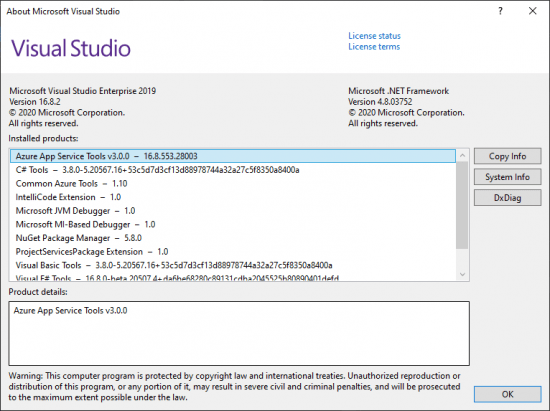Click the installed products scroll up arrow
Viewport: 550px width, 411px height.
[462, 155]
